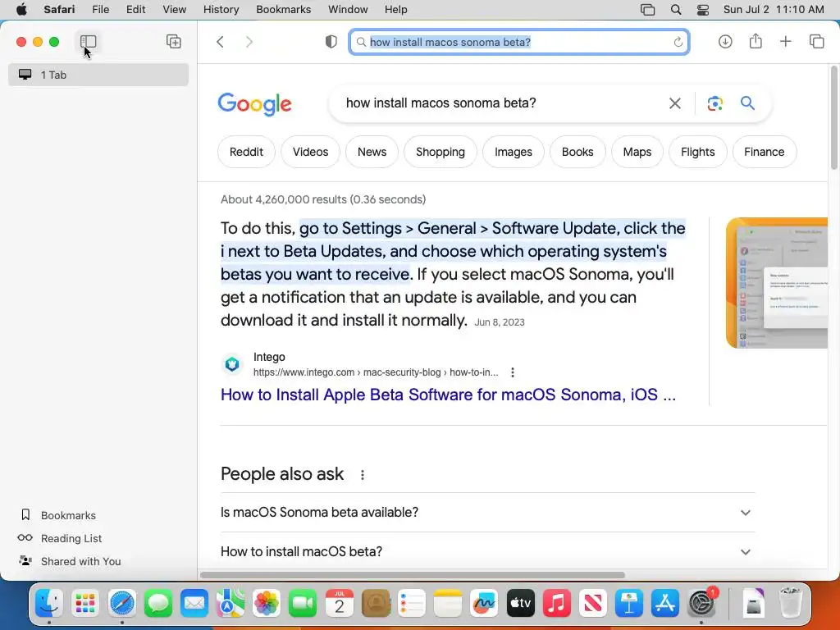The height and width of the screenshot is (630, 840).
Task: Open Freeform from the Dock
Action: click(484, 604)
